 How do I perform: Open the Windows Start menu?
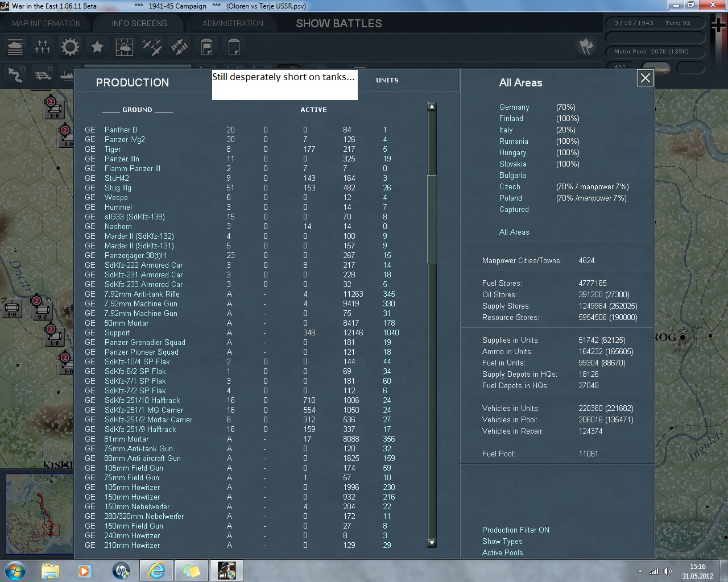pyautogui.click(x=14, y=570)
